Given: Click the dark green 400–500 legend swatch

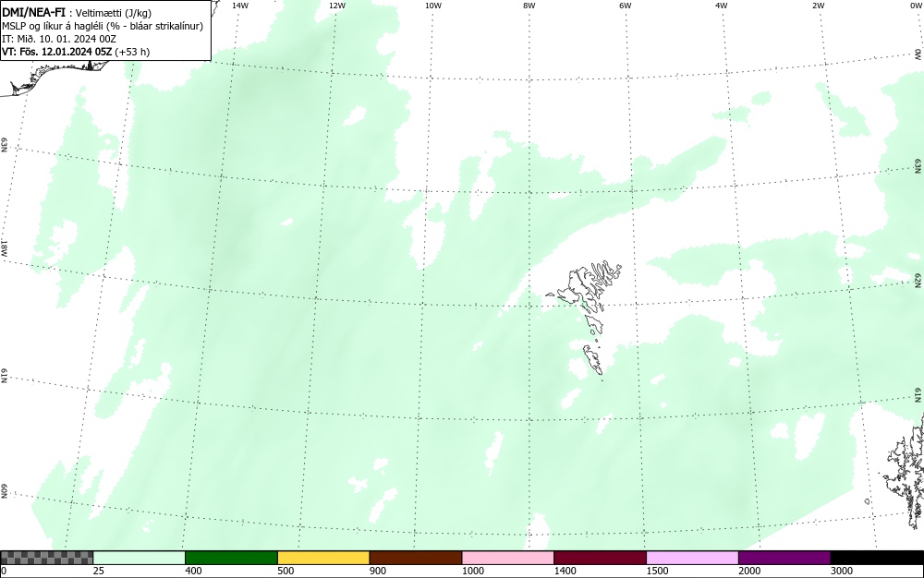Looking at the screenshot, I should (x=231, y=558).
